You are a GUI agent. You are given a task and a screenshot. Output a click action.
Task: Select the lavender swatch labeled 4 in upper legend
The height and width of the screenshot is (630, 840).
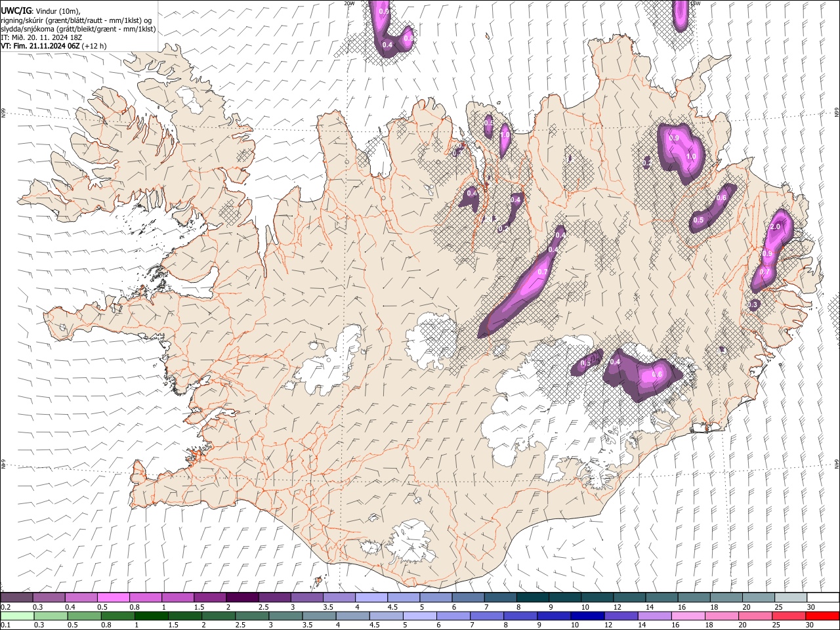pos(371,598)
